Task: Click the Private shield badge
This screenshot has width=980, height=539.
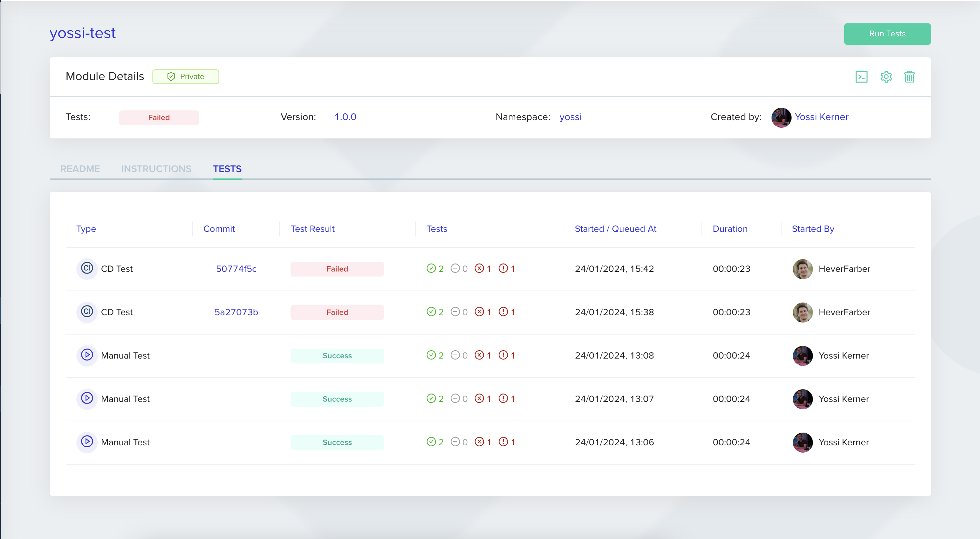Action: click(x=186, y=77)
